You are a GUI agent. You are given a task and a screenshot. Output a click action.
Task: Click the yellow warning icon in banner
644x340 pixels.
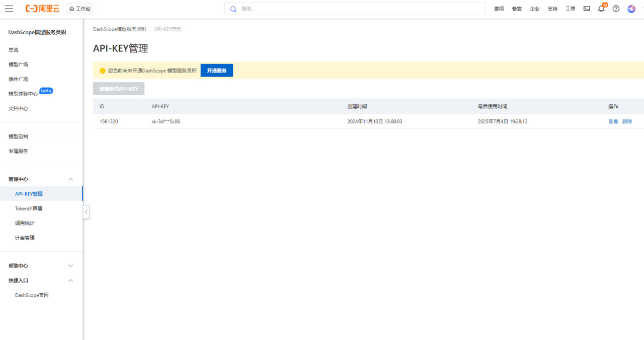point(103,71)
